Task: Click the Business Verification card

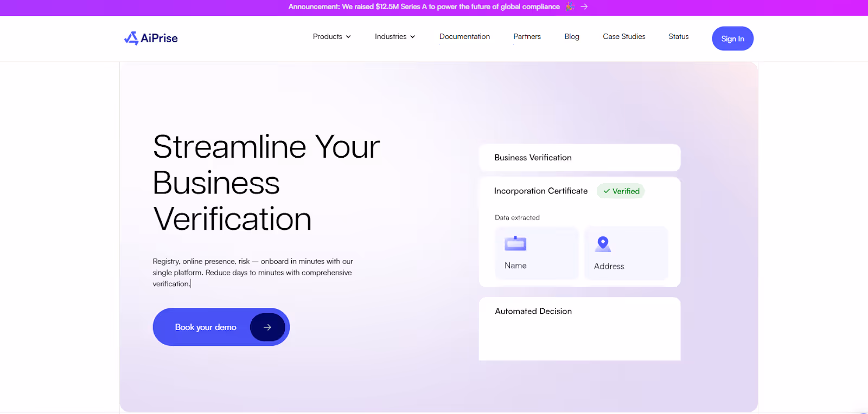Action: click(x=579, y=158)
